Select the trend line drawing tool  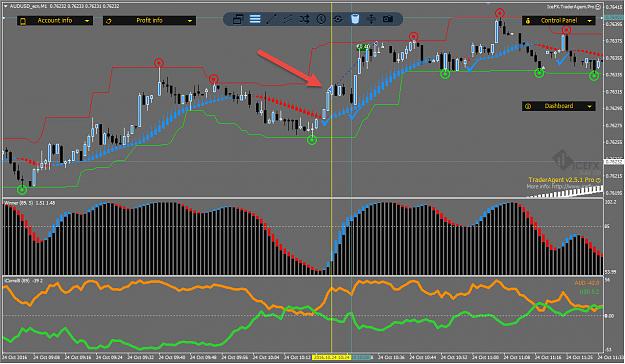[x=271, y=19]
